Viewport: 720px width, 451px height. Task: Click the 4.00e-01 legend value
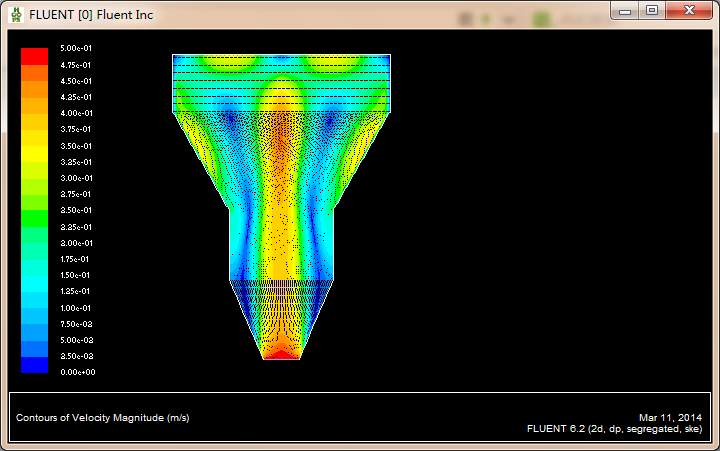click(x=76, y=113)
